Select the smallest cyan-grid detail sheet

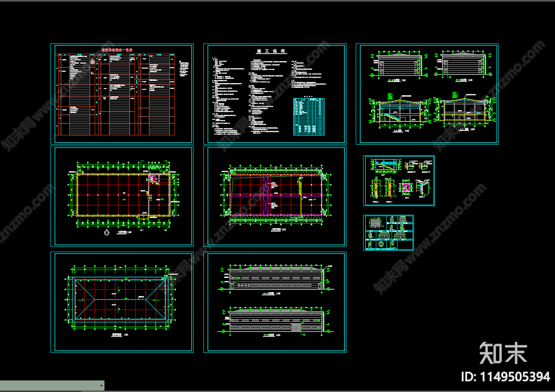pos(388,233)
